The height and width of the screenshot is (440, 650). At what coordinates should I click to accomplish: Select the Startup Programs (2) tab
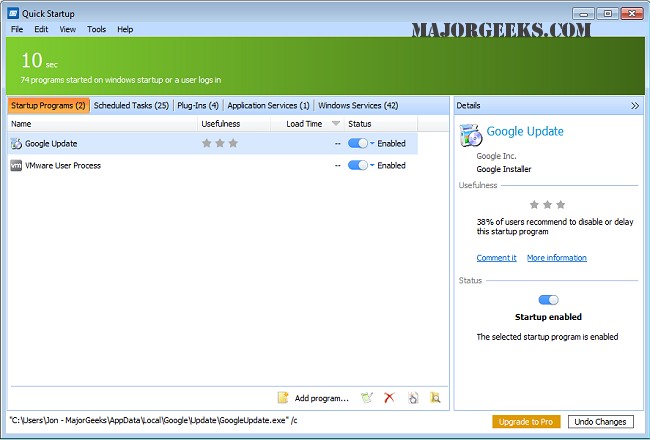(x=48, y=105)
